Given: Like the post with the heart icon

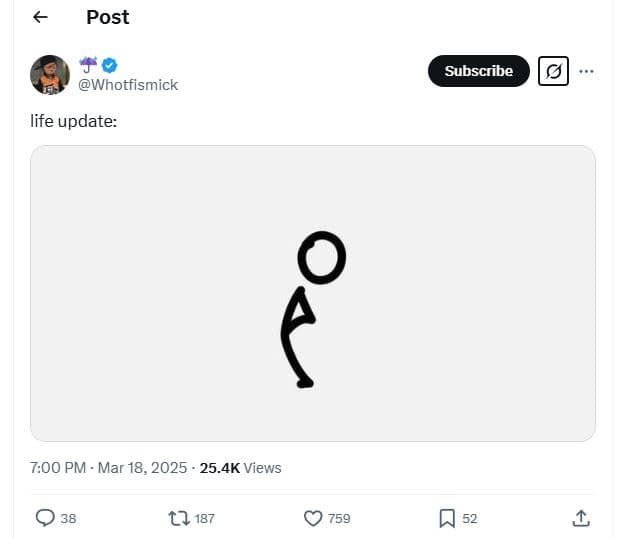Looking at the screenshot, I should point(312,518).
